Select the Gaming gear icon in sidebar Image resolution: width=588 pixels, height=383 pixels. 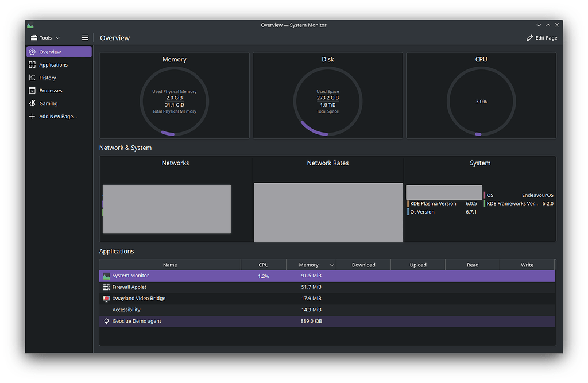(33, 103)
